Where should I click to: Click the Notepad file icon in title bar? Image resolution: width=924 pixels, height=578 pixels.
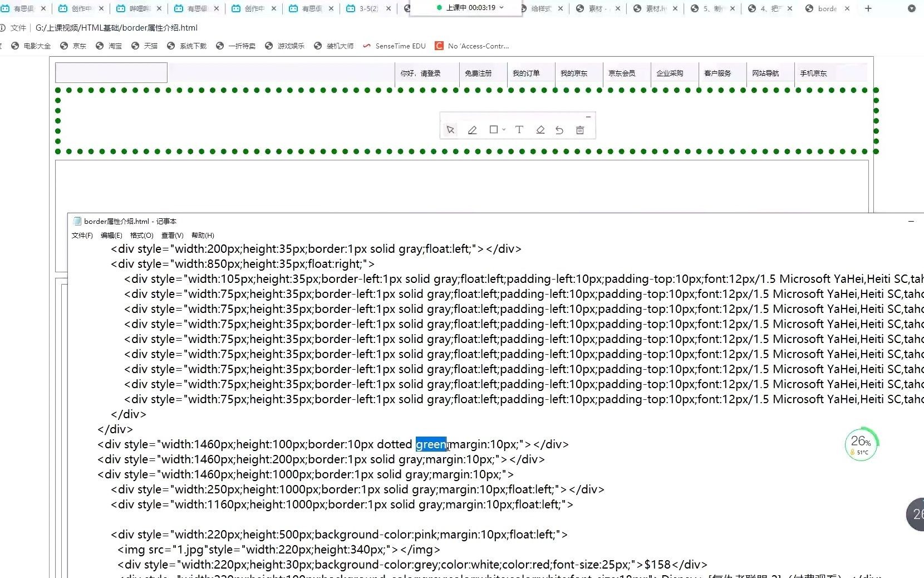pos(77,221)
